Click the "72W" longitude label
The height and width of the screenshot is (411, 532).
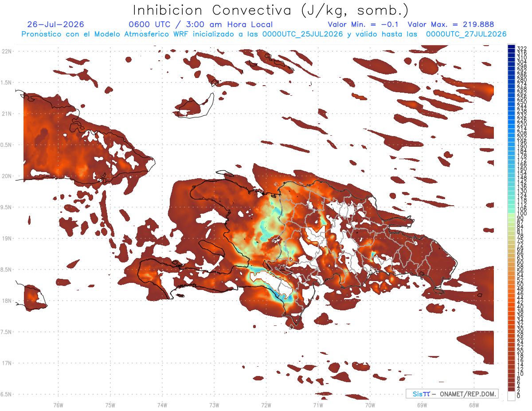pyautogui.click(x=266, y=405)
